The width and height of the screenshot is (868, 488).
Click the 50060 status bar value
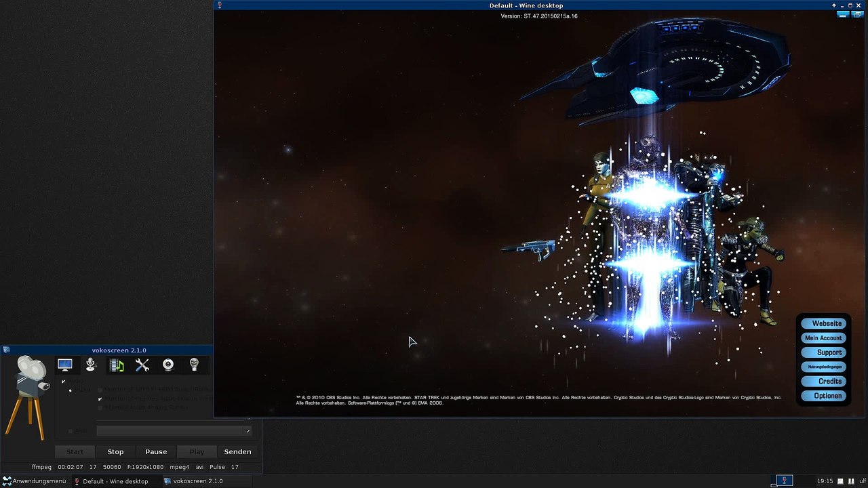tap(112, 467)
